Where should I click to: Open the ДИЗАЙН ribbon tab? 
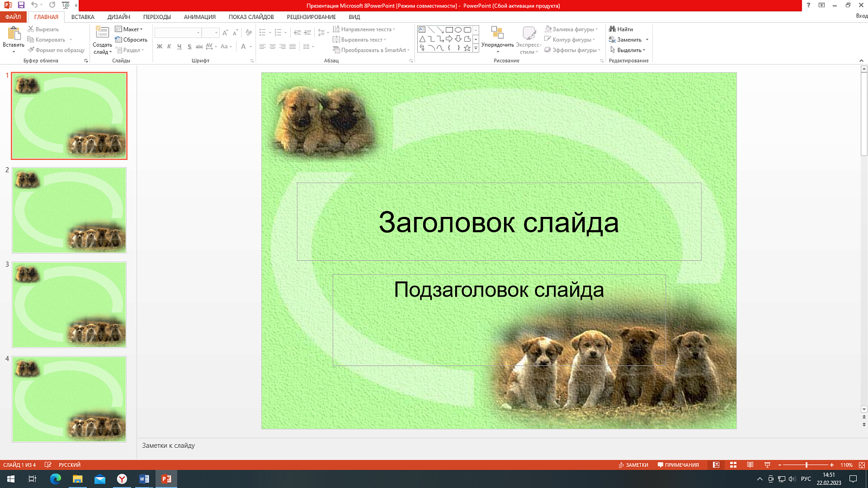[119, 17]
